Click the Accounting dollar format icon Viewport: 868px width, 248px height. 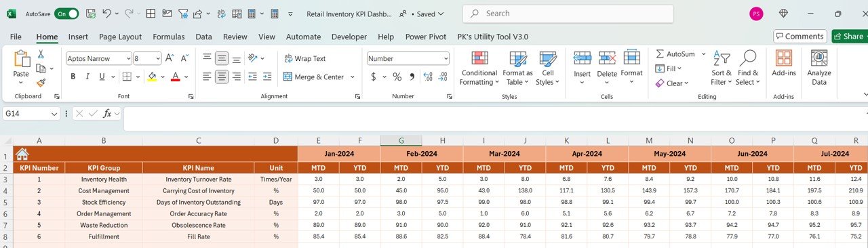[373, 77]
